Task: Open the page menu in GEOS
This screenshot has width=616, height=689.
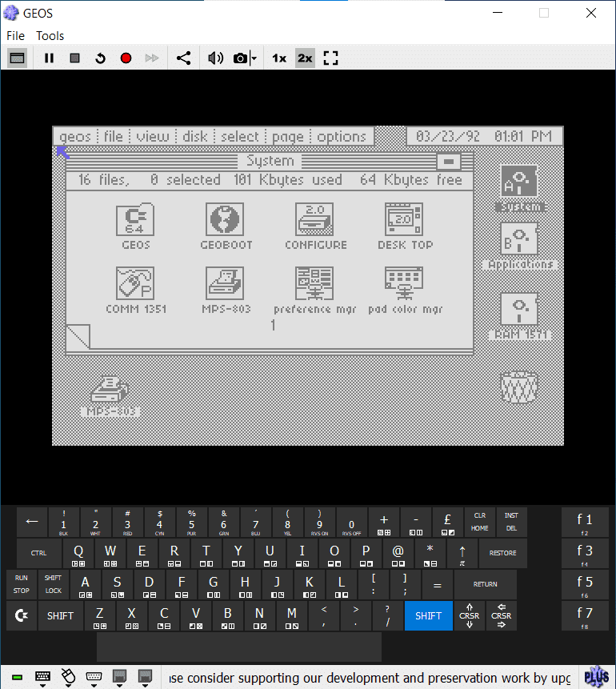Action: click(288, 136)
